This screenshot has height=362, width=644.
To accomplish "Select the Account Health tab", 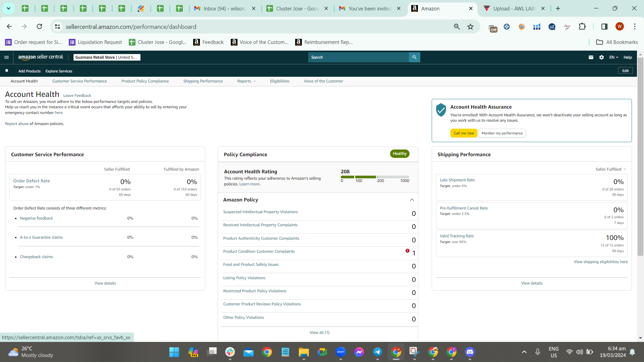I will [x=24, y=81].
